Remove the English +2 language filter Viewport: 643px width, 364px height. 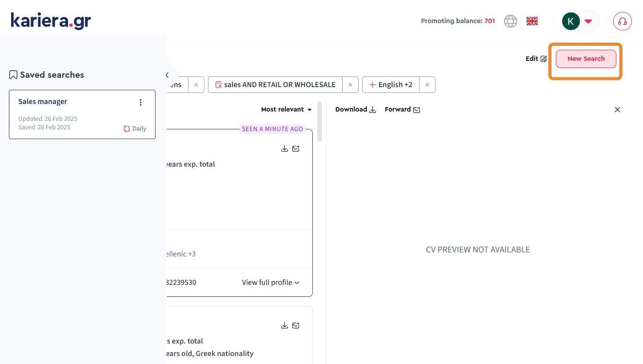tap(427, 84)
